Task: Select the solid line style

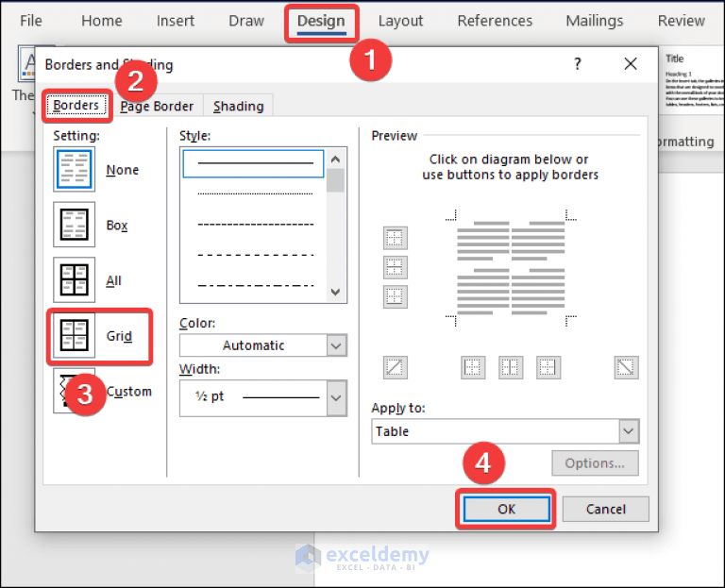Action: (253, 163)
